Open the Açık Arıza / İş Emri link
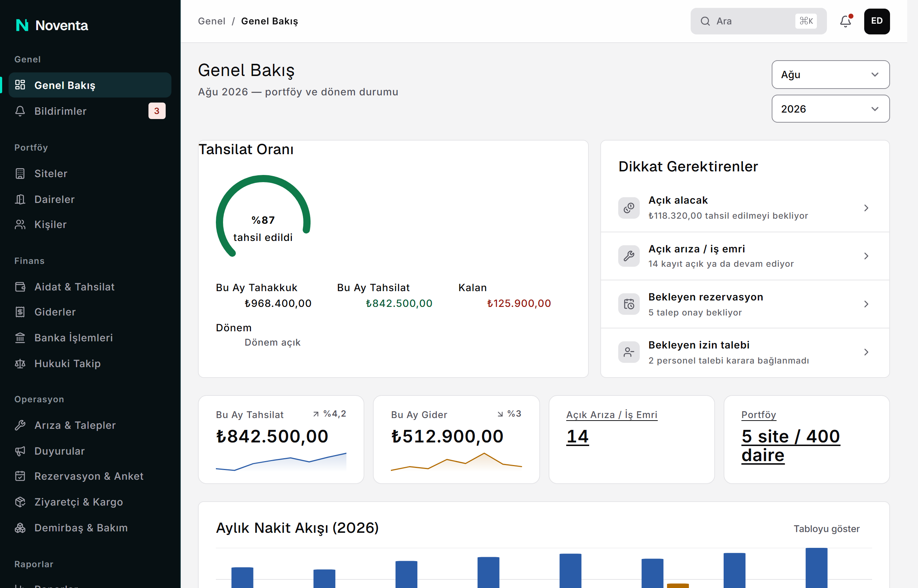Screen dimensions: 918x588 (612, 415)
